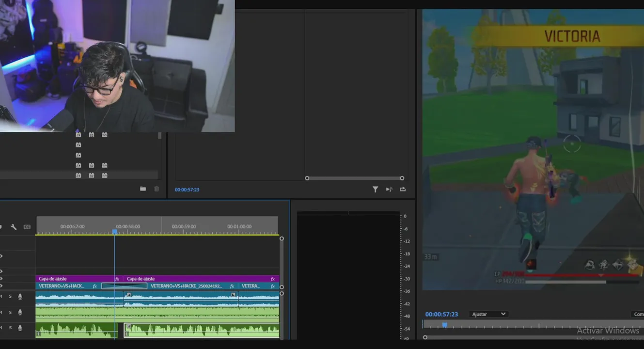This screenshot has width=644, height=349.
Task: Solo the middle audio track with S button
Action: click(10, 312)
